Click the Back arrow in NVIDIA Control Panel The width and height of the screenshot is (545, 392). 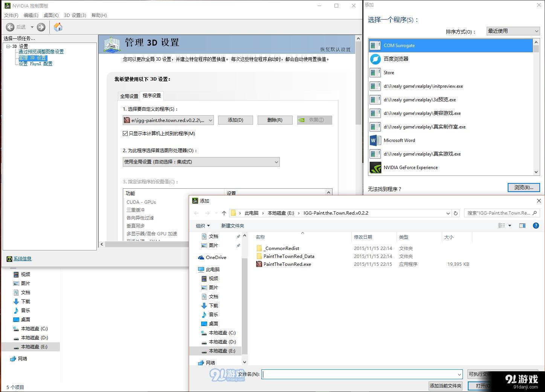[10, 27]
